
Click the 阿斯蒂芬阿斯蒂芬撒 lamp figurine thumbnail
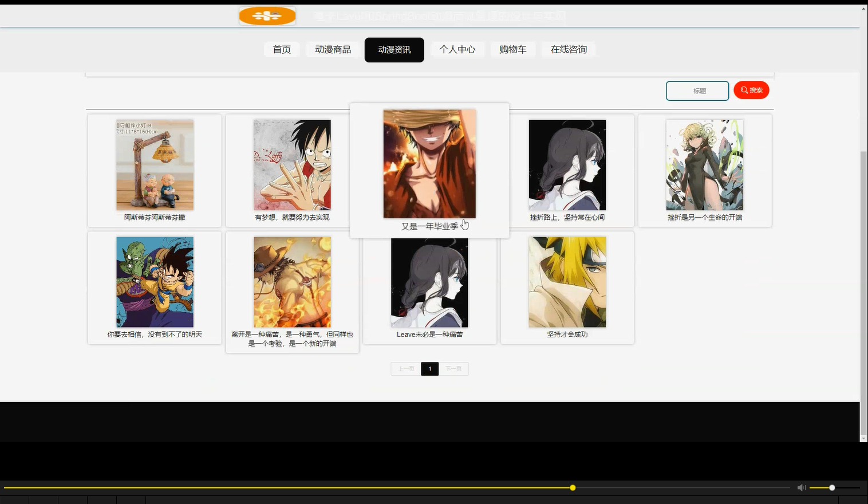[155, 164]
